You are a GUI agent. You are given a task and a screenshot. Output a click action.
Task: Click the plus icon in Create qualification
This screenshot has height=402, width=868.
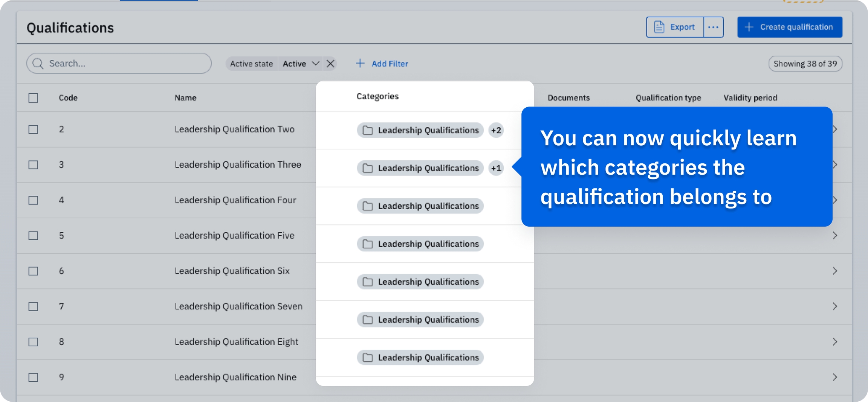tap(749, 27)
